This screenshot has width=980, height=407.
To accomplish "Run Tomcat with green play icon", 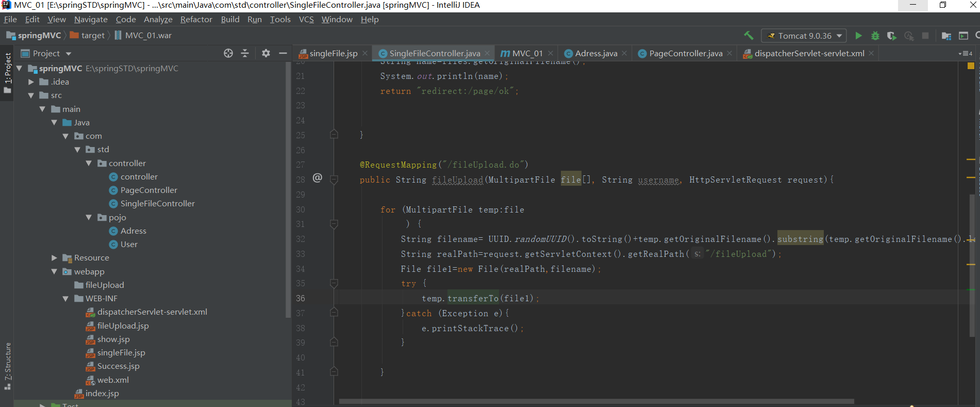I will [858, 36].
